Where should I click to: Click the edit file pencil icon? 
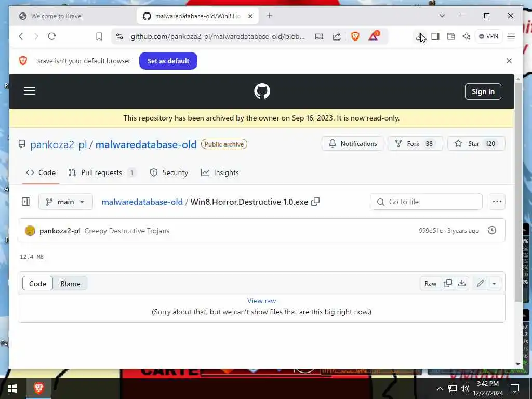coord(480,283)
